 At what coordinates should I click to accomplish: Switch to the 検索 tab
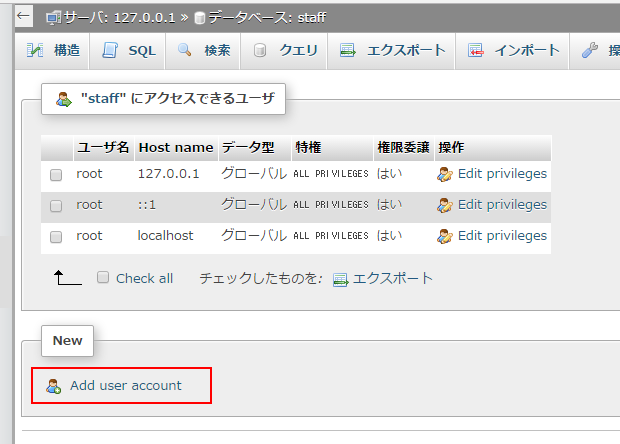[x=202, y=51]
